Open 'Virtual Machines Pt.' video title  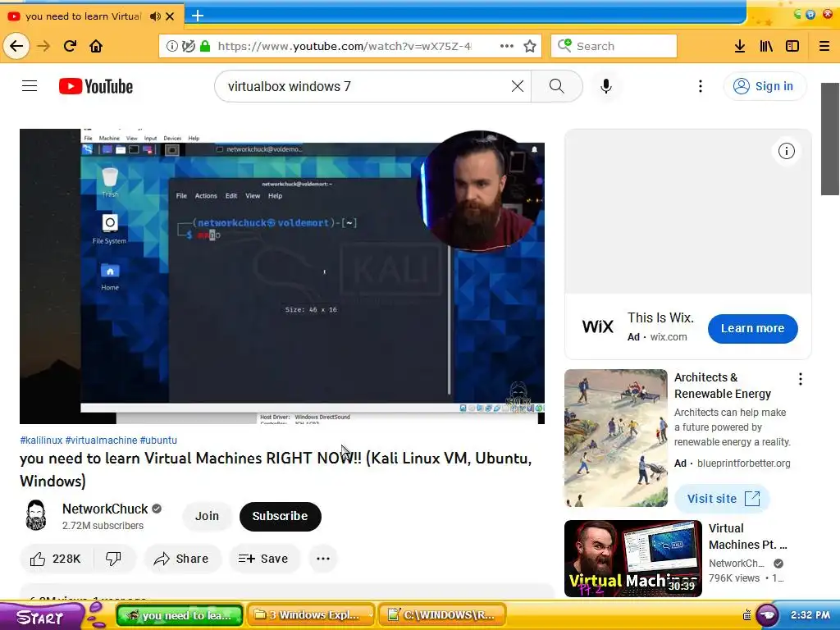click(x=747, y=536)
